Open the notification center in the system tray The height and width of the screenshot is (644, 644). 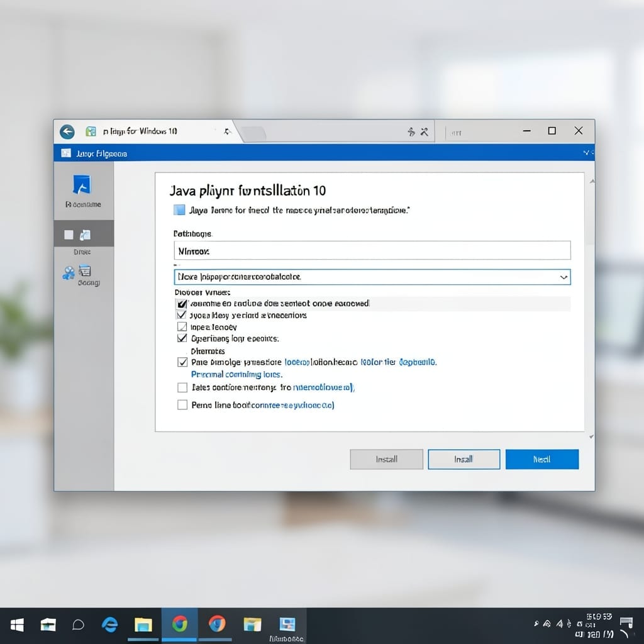point(626,622)
